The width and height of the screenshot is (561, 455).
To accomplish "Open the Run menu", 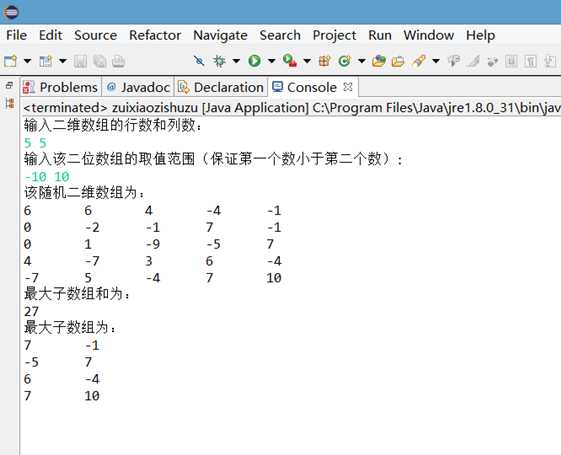I will click(380, 35).
